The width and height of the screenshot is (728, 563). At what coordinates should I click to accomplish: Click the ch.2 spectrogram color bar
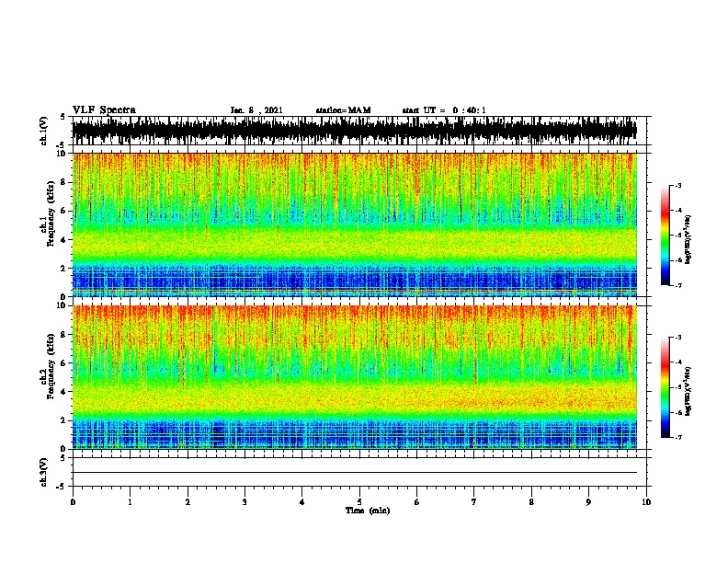click(x=665, y=387)
